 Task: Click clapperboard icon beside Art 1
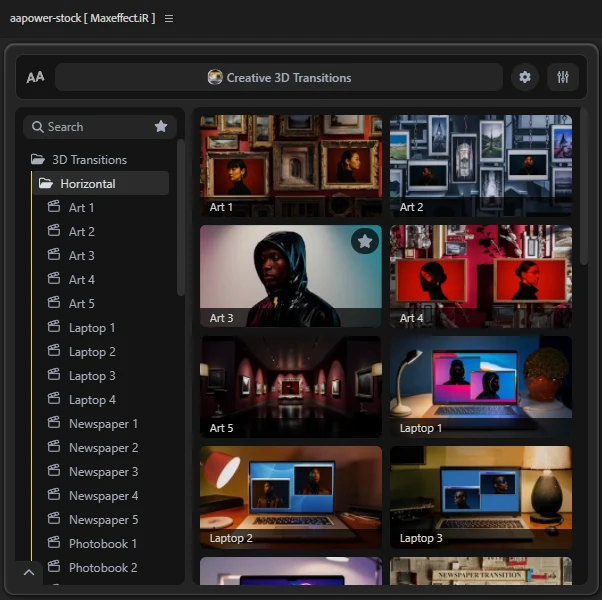coord(54,206)
